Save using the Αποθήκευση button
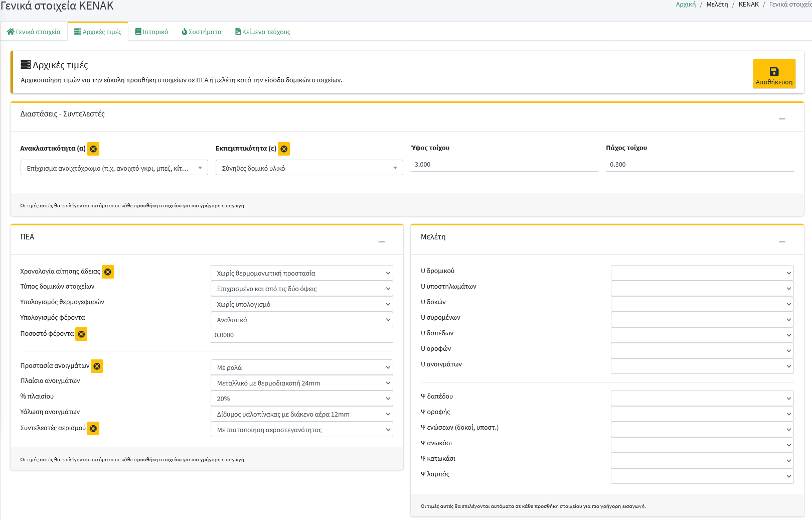Screen dimensions: 812x520 click(774, 74)
